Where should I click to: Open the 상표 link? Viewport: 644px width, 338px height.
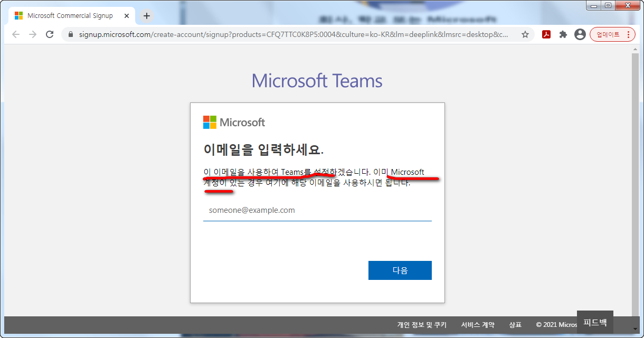click(x=515, y=325)
